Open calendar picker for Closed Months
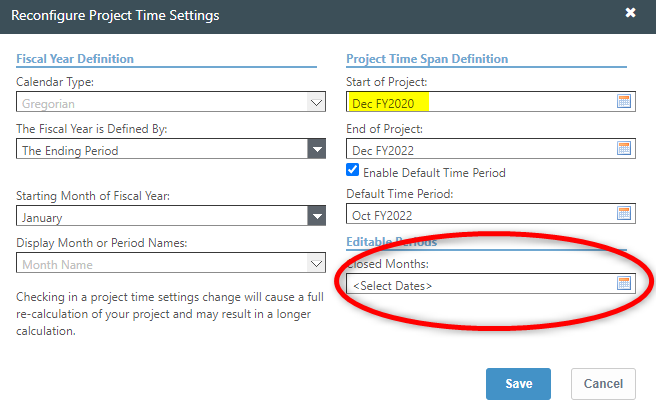The height and width of the screenshot is (408, 656). click(x=624, y=284)
